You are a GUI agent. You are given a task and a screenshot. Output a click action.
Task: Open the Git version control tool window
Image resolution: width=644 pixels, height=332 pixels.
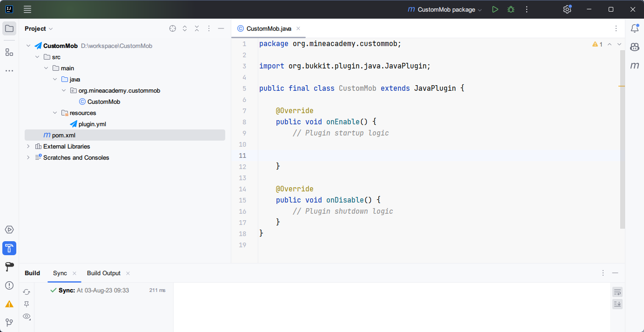(x=9, y=322)
